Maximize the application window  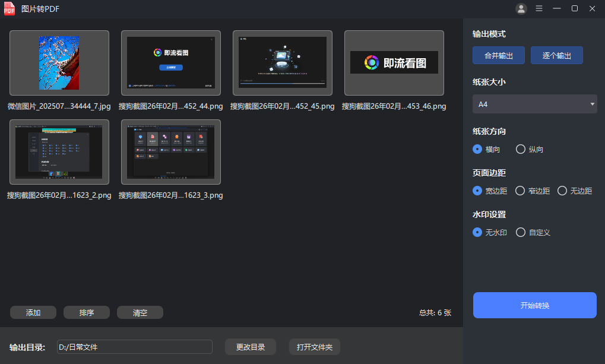(x=575, y=8)
